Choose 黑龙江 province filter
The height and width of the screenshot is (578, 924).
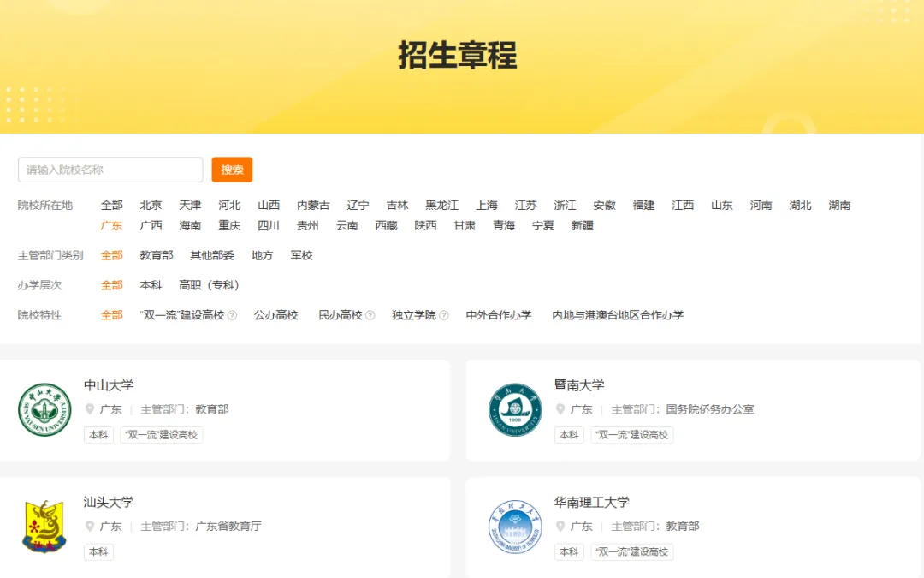(442, 206)
